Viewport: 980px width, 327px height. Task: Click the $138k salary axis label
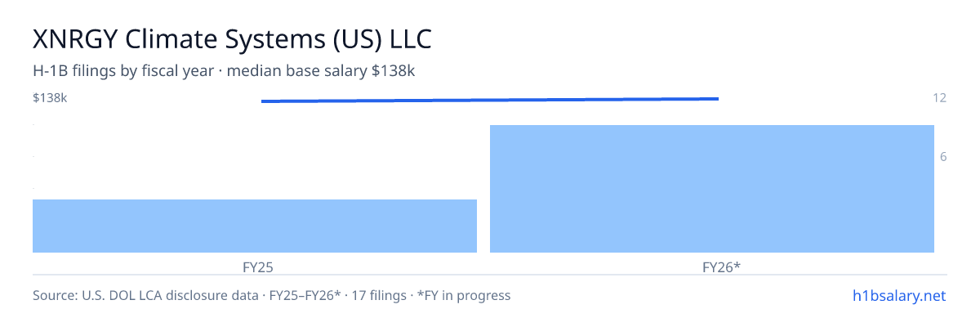pos(50,98)
